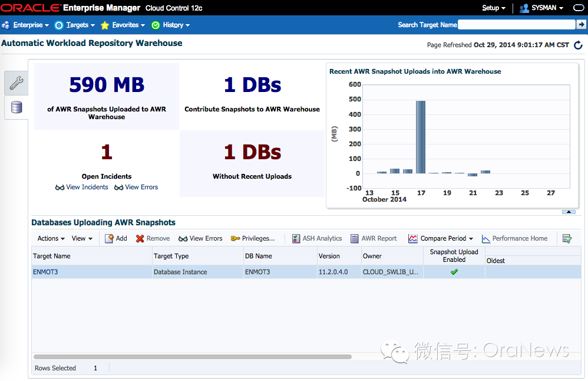Click the DB Name column header
This screenshot has width=588, height=381.
pyautogui.click(x=280, y=256)
